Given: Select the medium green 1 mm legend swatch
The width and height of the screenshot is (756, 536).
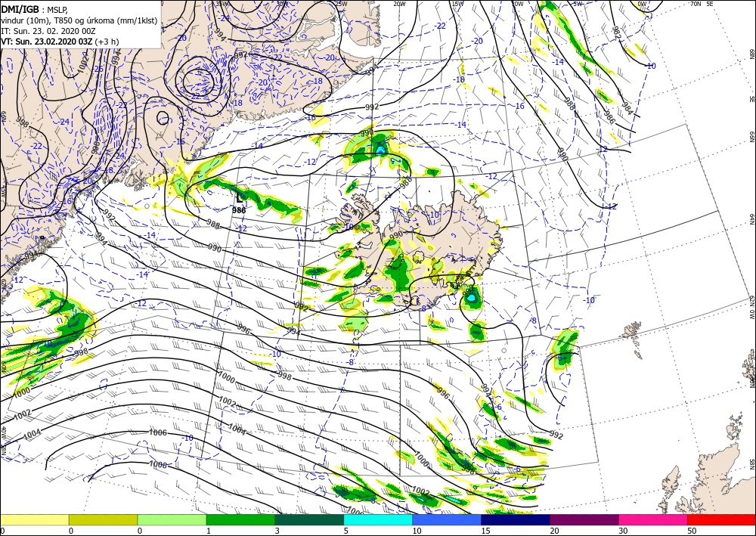Looking at the screenshot, I should (x=240, y=519).
